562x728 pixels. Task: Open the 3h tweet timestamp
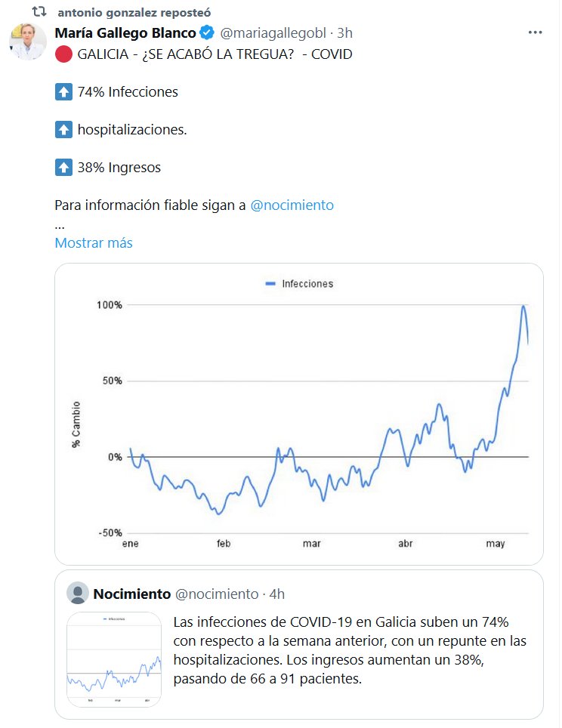coord(344,33)
